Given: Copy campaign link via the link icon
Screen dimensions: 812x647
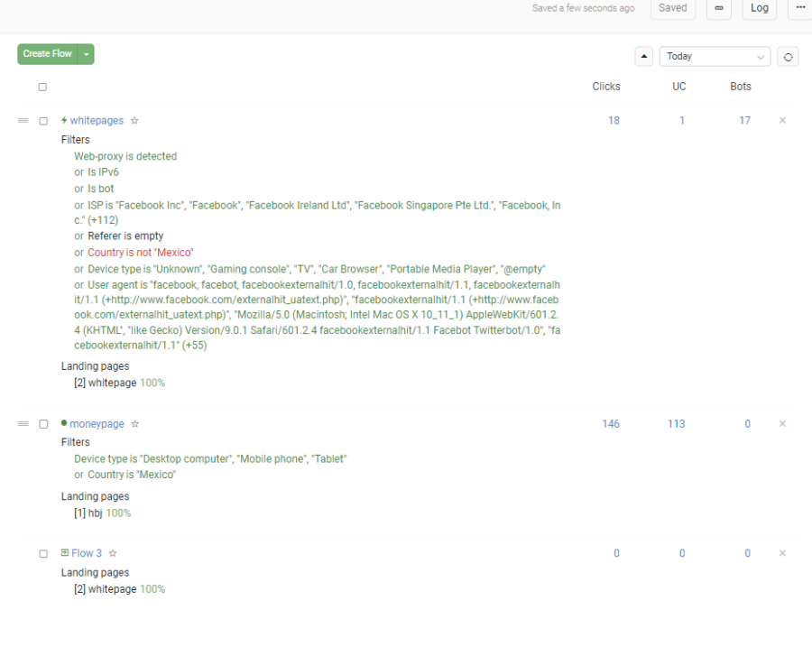Looking at the screenshot, I should (x=719, y=8).
